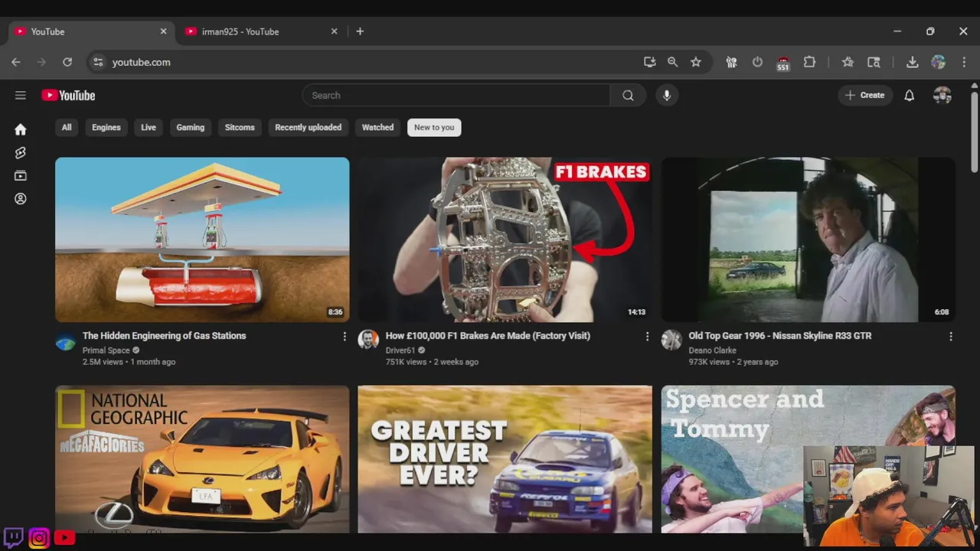
Task: Play the F1 BRAKES thumbnail video
Action: 505,240
